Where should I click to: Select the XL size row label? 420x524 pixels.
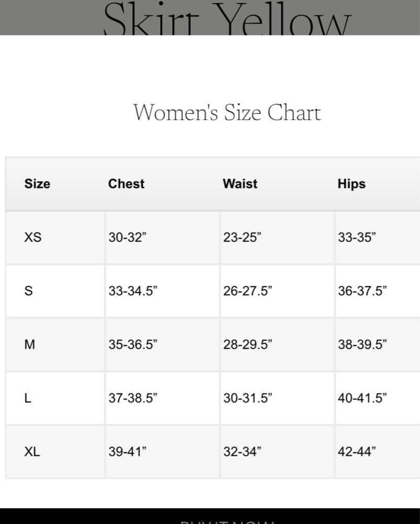pyautogui.click(x=32, y=451)
